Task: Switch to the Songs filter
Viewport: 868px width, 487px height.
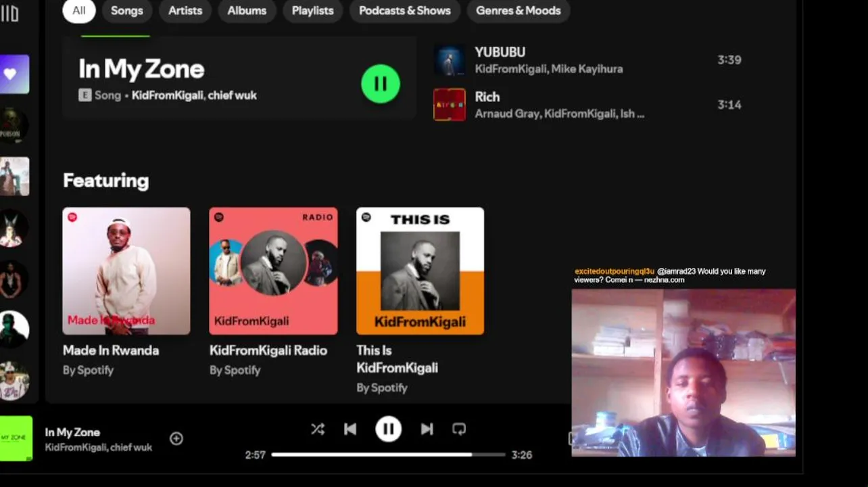Action: [x=127, y=11]
